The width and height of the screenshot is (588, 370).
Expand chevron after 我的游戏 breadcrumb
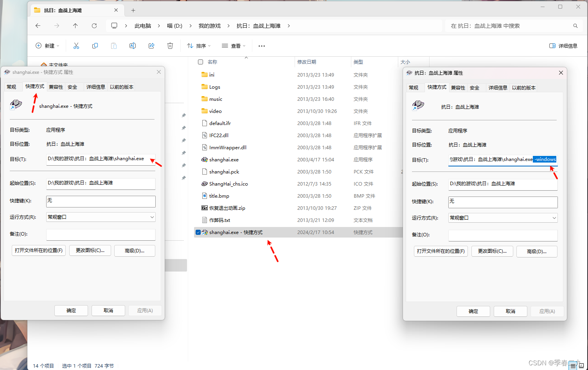(229, 26)
